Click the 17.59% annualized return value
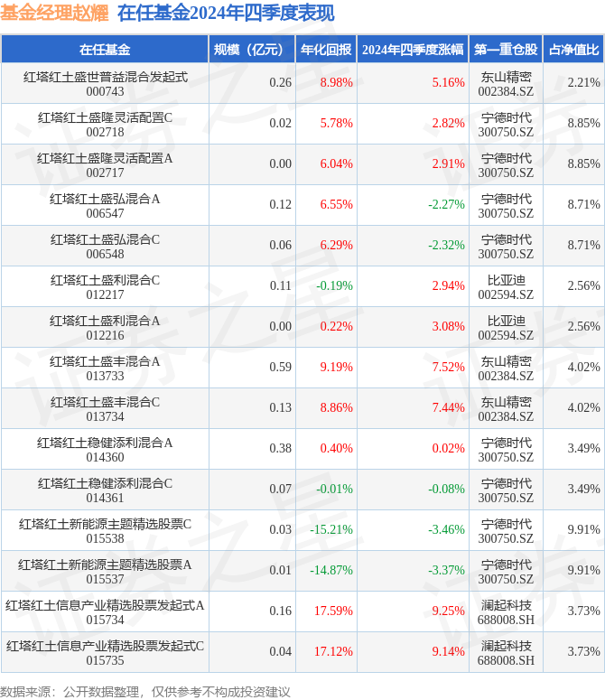The image size is (605, 700). click(336, 611)
